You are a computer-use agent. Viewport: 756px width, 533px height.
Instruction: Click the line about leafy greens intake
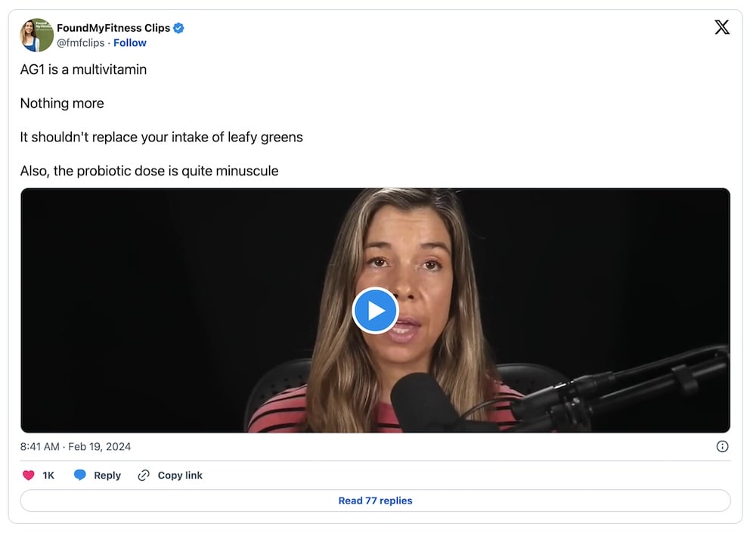pyautogui.click(x=161, y=137)
